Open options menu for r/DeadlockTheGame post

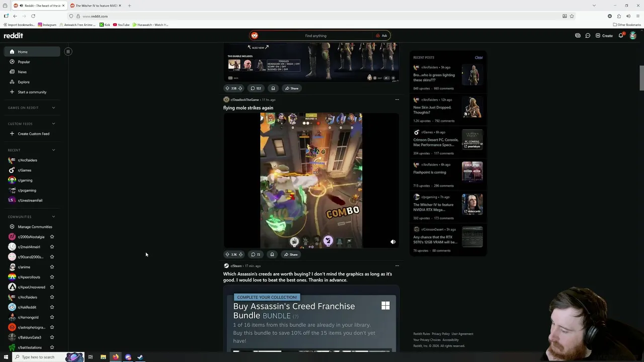[x=397, y=100]
